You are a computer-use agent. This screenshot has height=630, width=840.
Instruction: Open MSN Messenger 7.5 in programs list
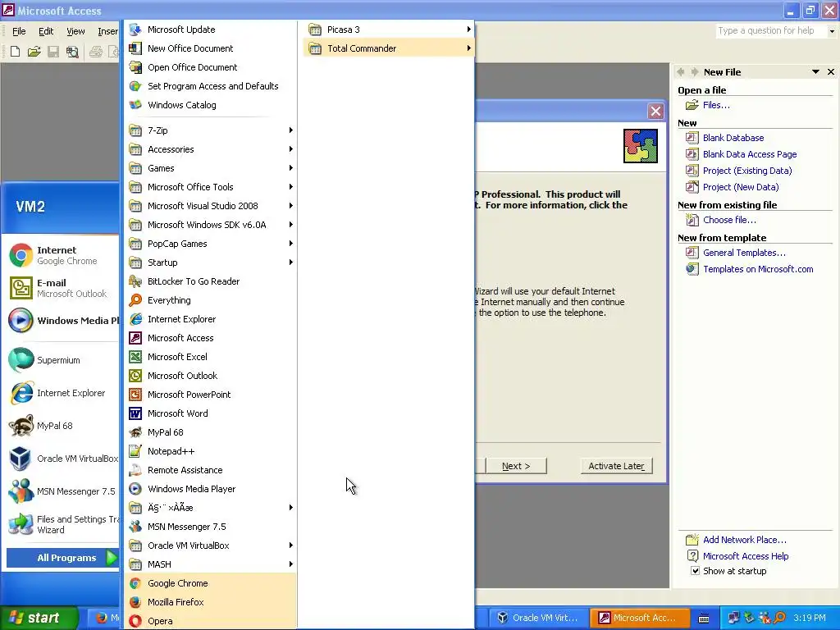(211, 527)
